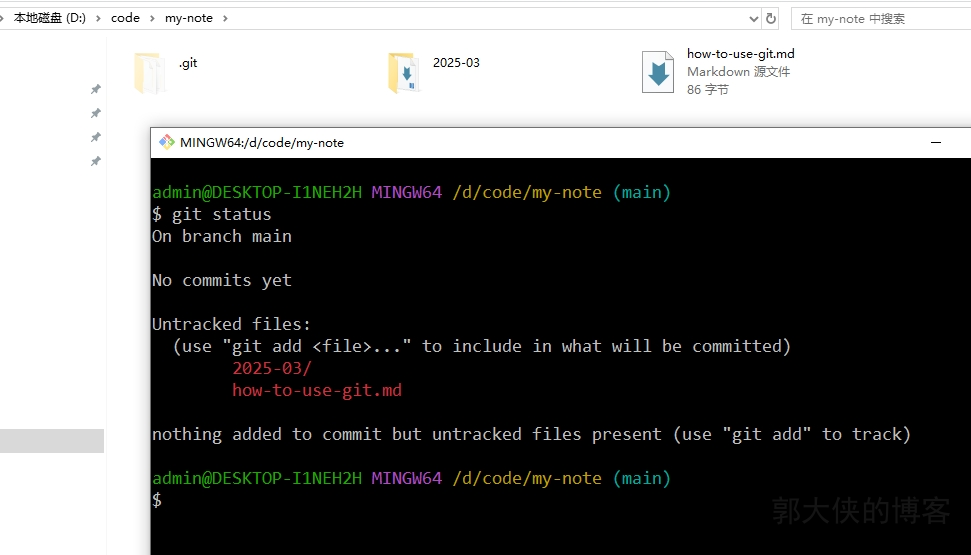The width and height of the screenshot is (971, 555).
Task: Click the Markdown 源文件 type label
Action: [738, 72]
